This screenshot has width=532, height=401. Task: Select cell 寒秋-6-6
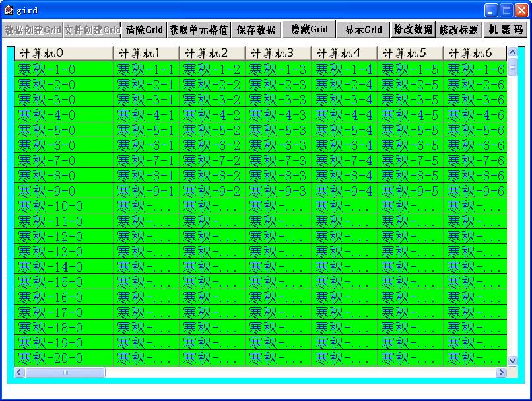[475, 145]
